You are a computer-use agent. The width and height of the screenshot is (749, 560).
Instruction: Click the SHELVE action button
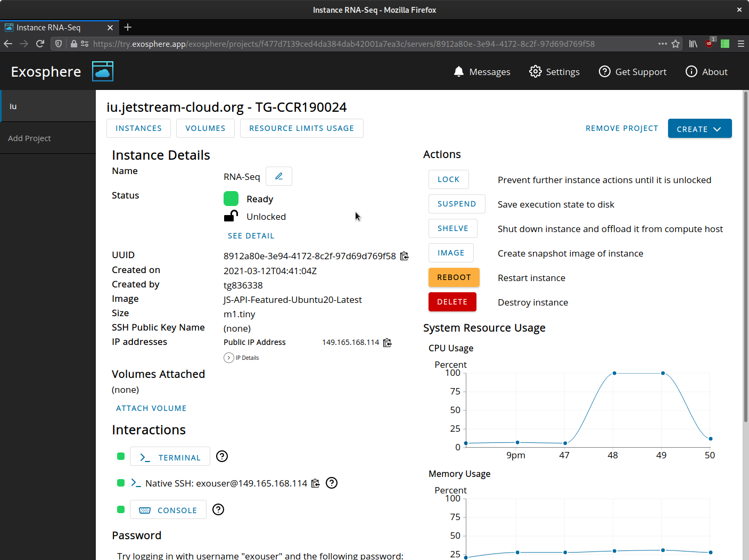(x=453, y=228)
